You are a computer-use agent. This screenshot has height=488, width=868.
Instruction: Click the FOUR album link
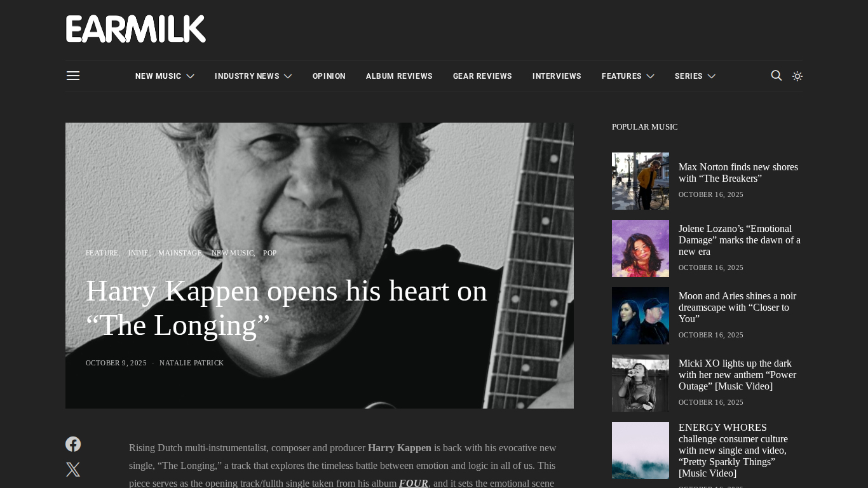(x=414, y=484)
